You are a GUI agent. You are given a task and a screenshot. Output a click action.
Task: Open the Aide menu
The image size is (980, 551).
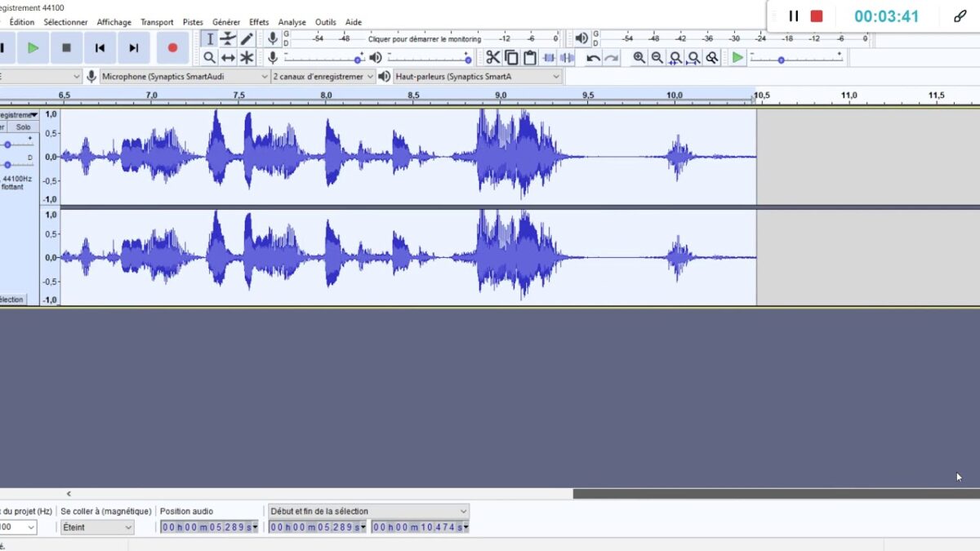[354, 22]
